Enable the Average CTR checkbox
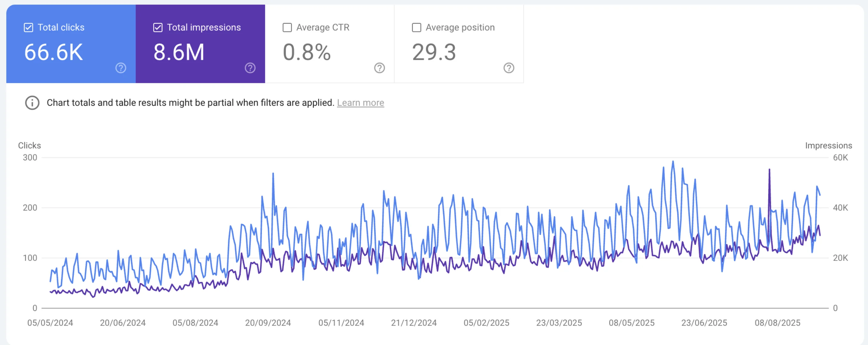 (287, 27)
